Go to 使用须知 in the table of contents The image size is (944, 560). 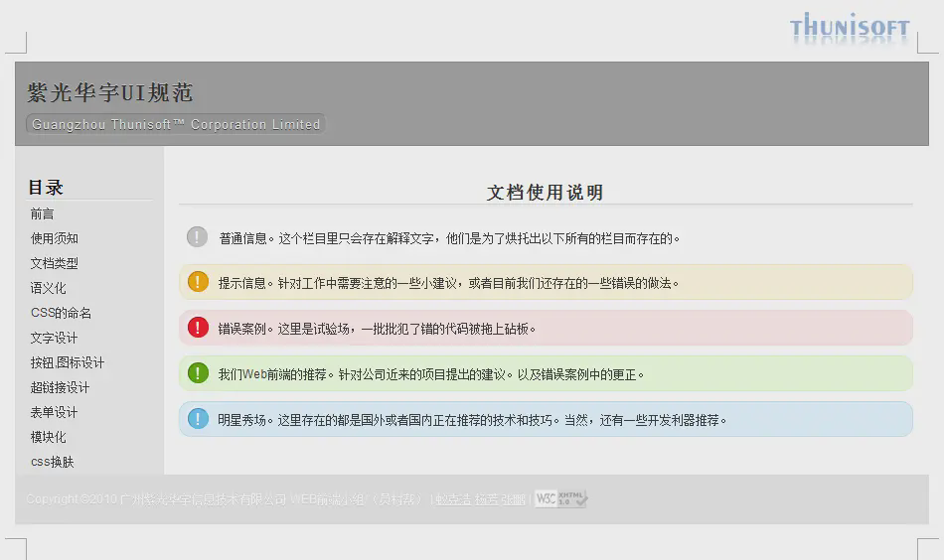pos(55,238)
